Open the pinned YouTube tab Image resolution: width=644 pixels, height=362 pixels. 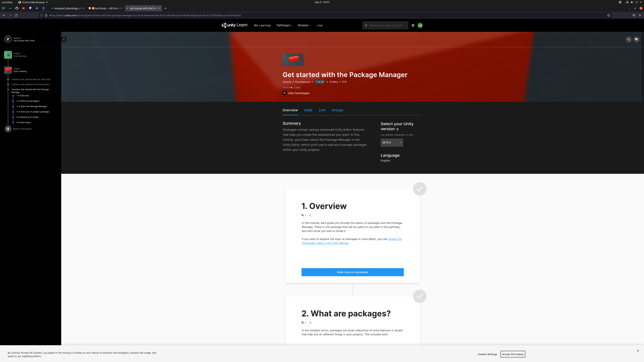[x=23, y=8]
